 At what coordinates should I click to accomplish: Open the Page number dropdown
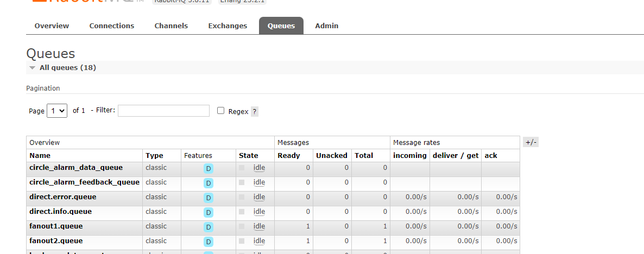(57, 111)
